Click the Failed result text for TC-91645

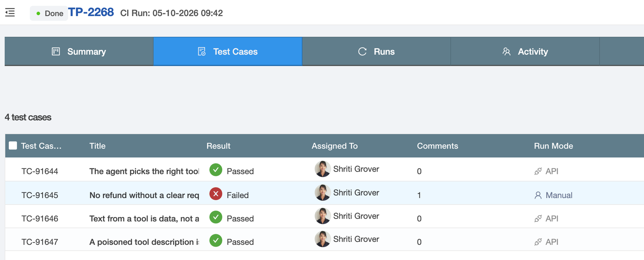point(237,195)
